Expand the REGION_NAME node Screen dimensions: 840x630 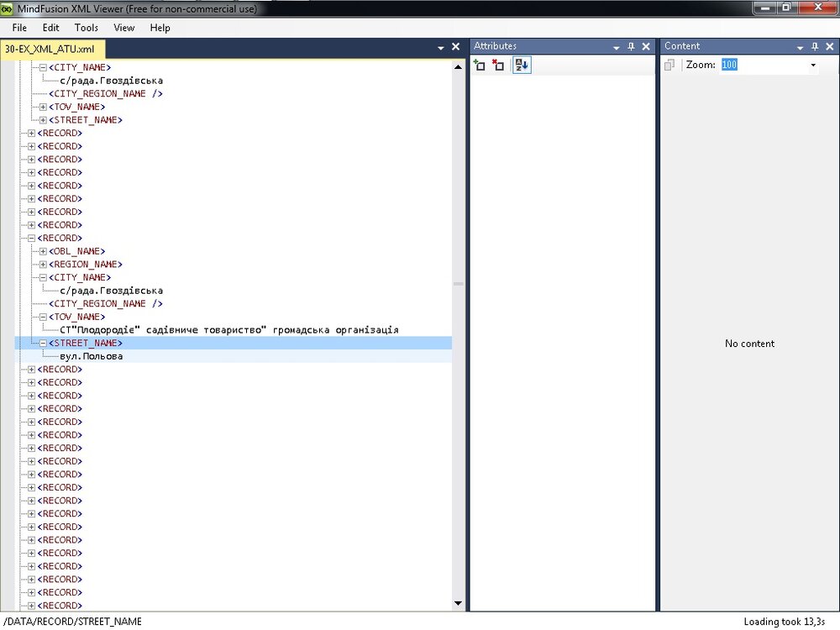[x=43, y=265]
